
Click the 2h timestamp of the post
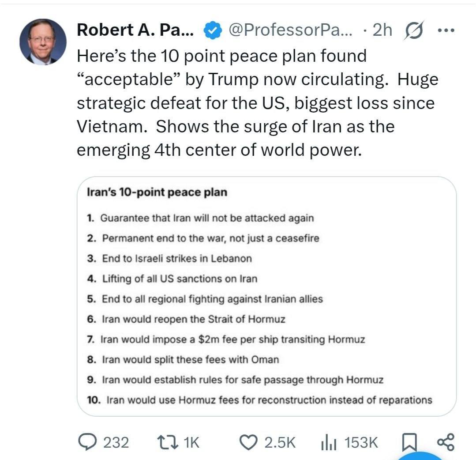[382, 30]
